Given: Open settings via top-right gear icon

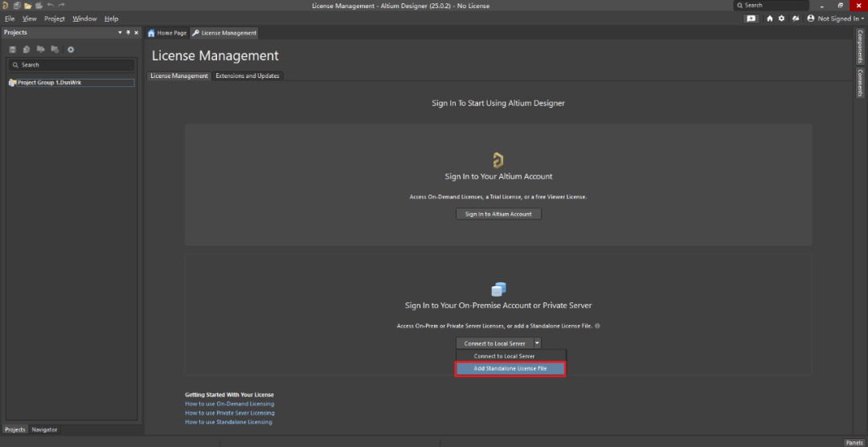Looking at the screenshot, I should (x=781, y=18).
